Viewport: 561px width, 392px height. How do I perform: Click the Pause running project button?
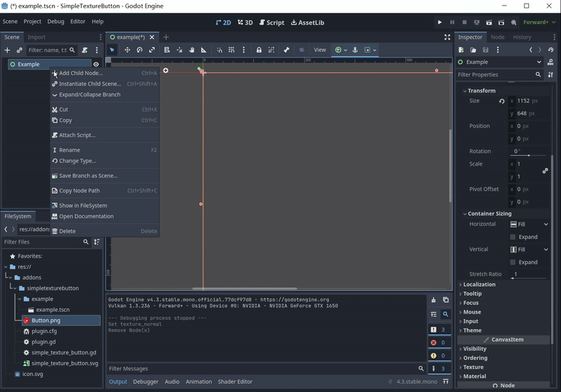tap(452, 22)
